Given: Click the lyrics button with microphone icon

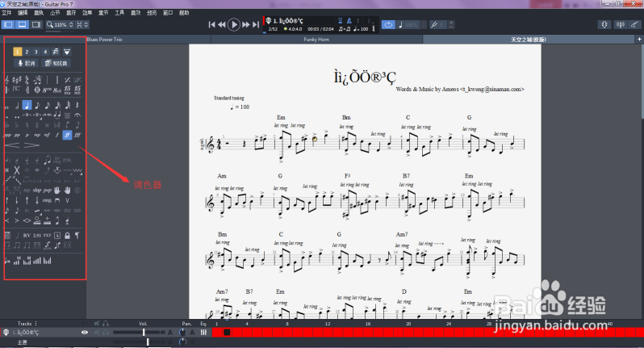Looking at the screenshot, I should [27, 63].
